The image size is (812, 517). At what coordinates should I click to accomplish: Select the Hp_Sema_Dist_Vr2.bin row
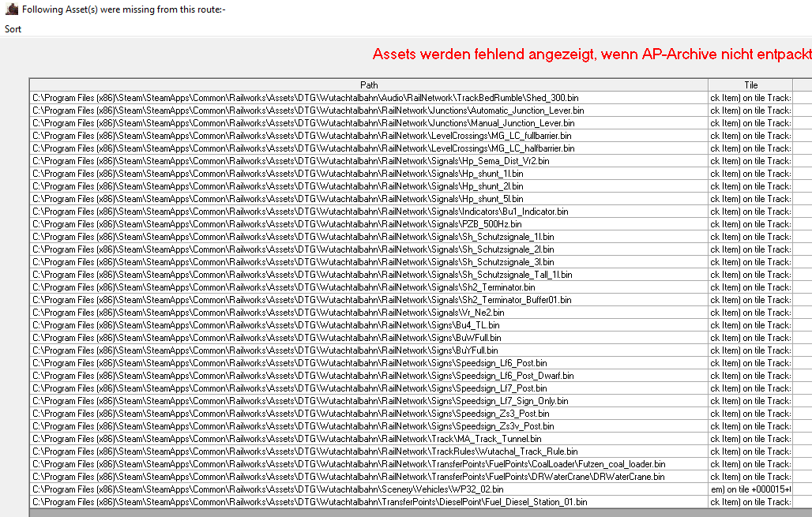369,161
